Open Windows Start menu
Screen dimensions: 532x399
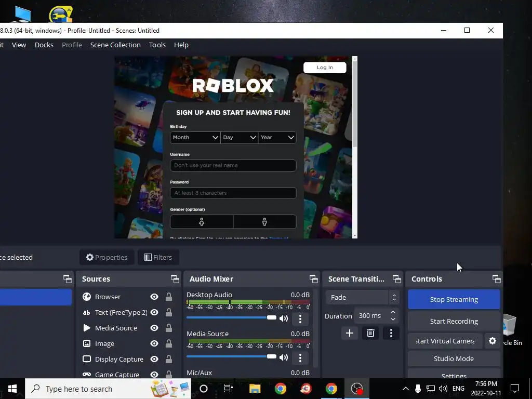[12, 389]
